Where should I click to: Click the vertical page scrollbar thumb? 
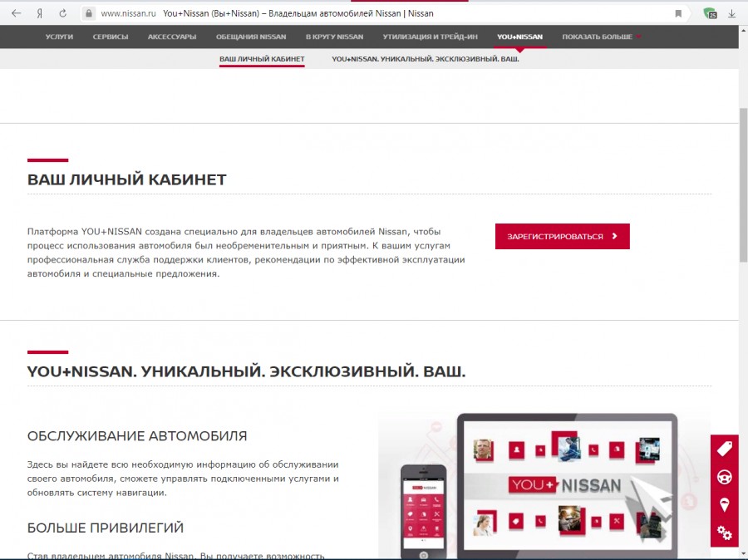coord(743,185)
